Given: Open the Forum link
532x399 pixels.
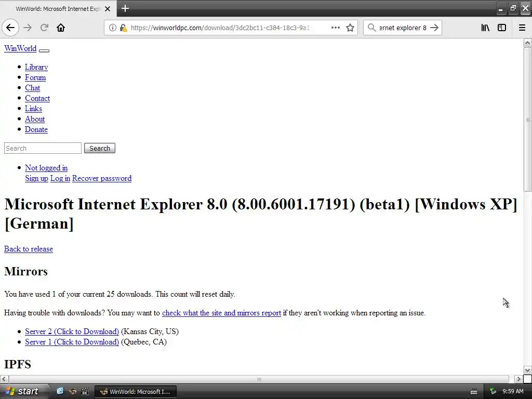Looking at the screenshot, I should pos(35,77).
